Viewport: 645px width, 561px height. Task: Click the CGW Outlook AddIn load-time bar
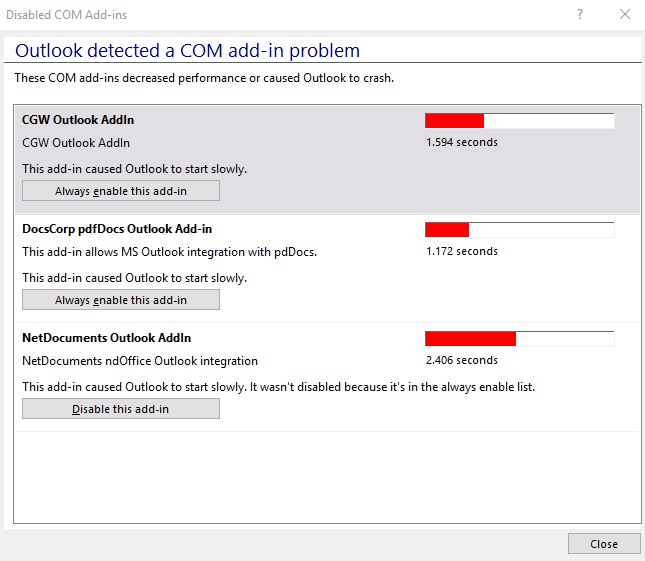point(520,121)
